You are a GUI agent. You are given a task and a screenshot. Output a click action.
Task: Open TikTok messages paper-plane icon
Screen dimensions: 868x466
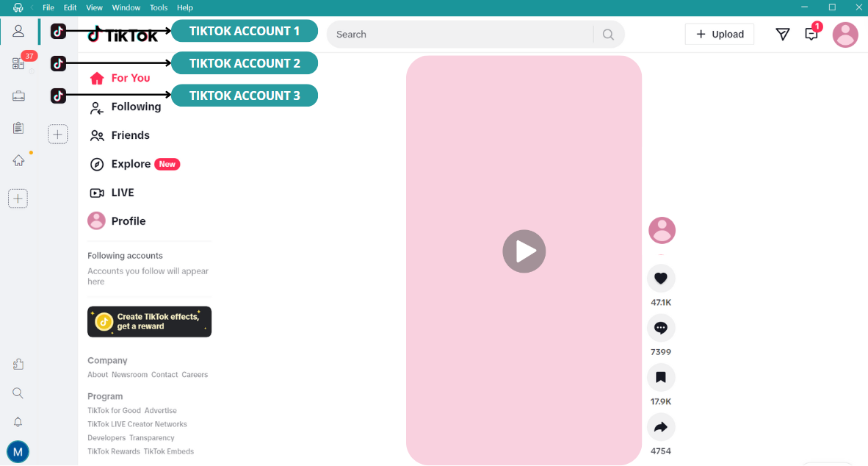pyautogui.click(x=782, y=35)
